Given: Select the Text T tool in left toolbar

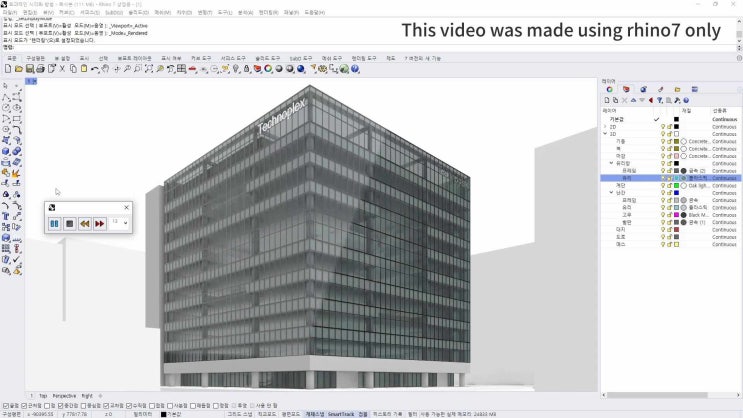Looking at the screenshot, I should [x=6, y=216].
